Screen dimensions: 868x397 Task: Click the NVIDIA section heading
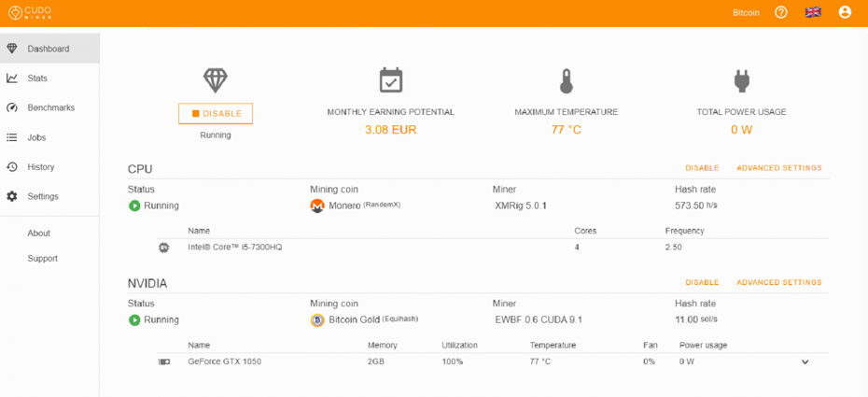[147, 283]
